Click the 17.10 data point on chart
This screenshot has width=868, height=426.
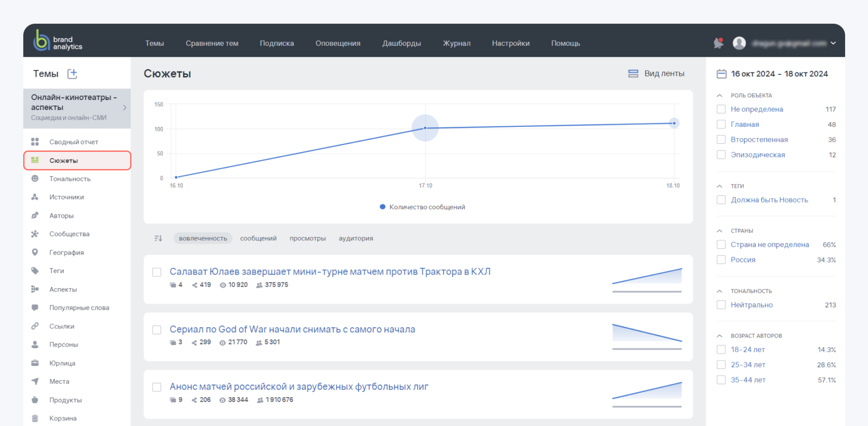pyautogui.click(x=425, y=128)
